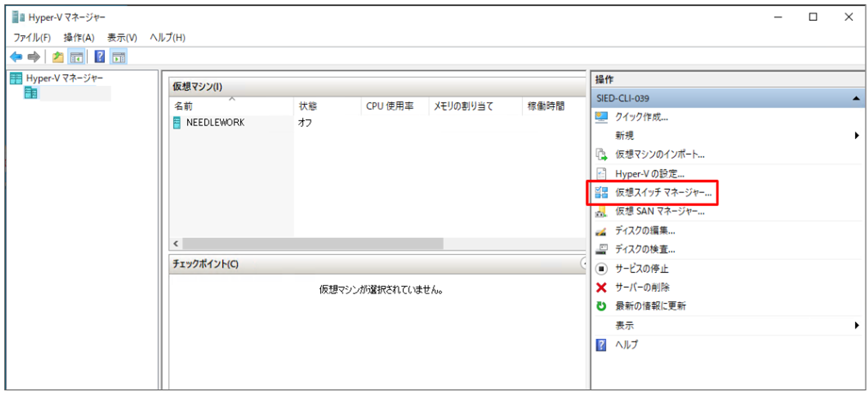The width and height of the screenshot is (868, 394).
Task: Click the ヘルプ question mark icon in actions
Action: click(601, 345)
